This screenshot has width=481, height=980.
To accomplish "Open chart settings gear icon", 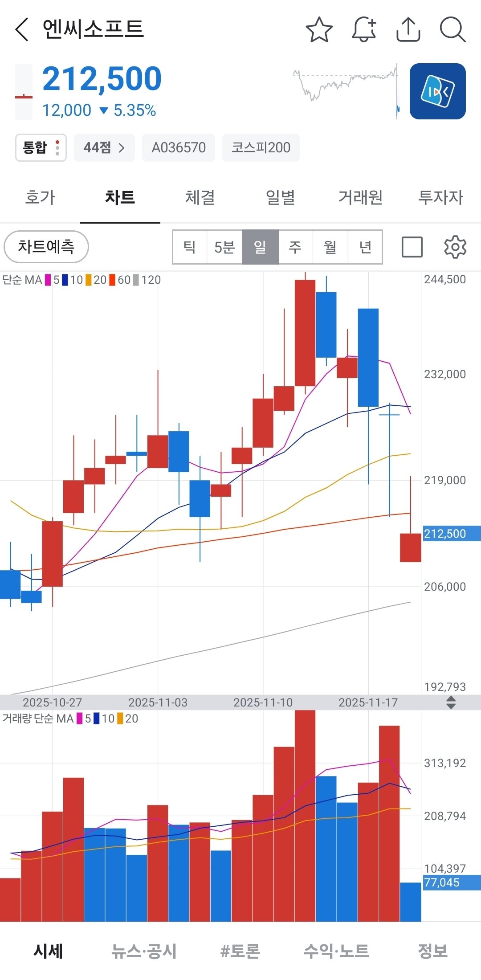I will 455,247.
